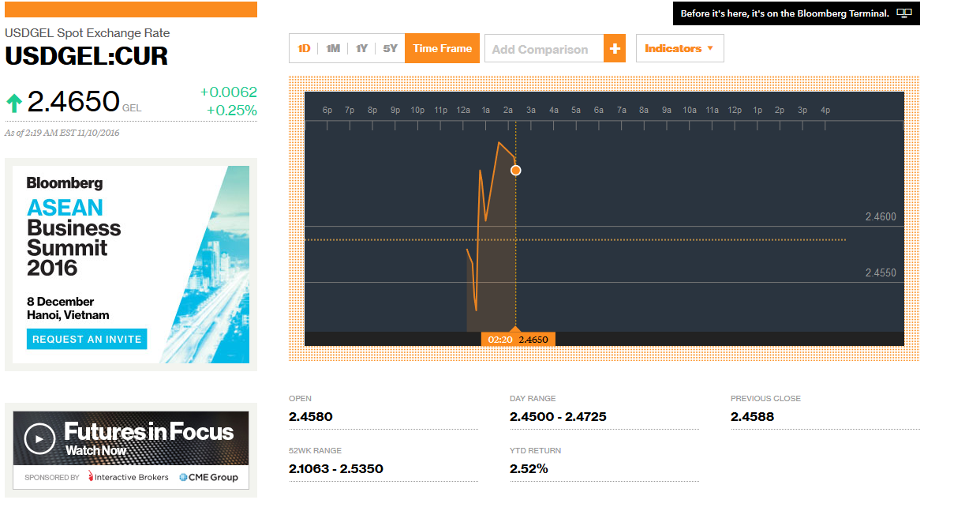This screenshot has height=511, width=980.
Task: Select the 5Y time range
Action: click(390, 48)
